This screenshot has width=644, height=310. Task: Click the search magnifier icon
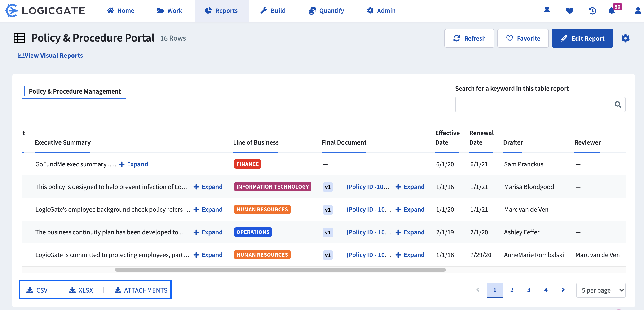pos(618,104)
